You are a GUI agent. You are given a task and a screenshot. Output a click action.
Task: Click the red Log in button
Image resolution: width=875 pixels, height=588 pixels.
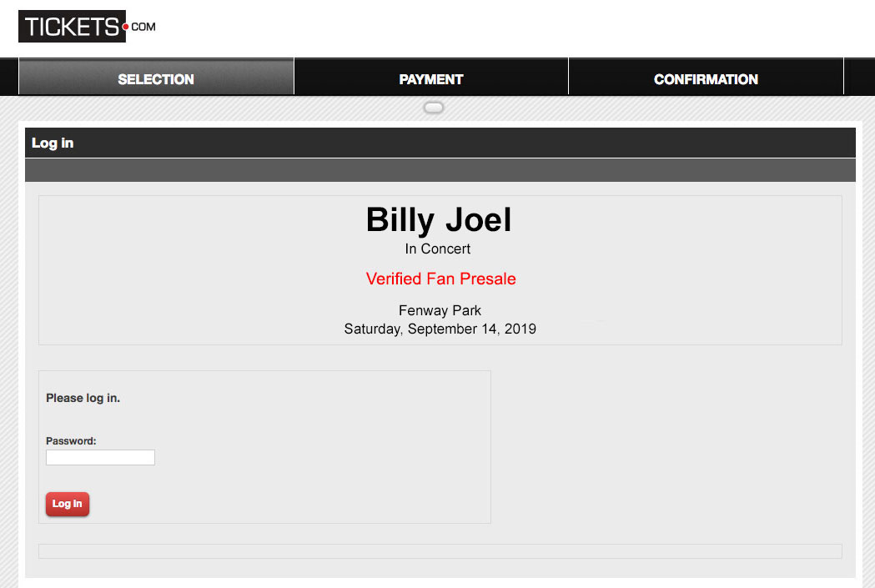click(x=68, y=504)
